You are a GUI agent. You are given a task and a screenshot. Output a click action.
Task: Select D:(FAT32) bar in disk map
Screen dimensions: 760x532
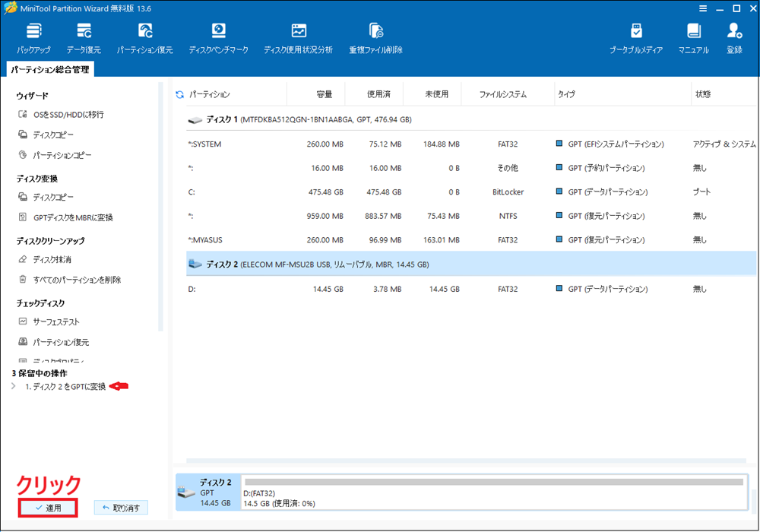pos(495,492)
